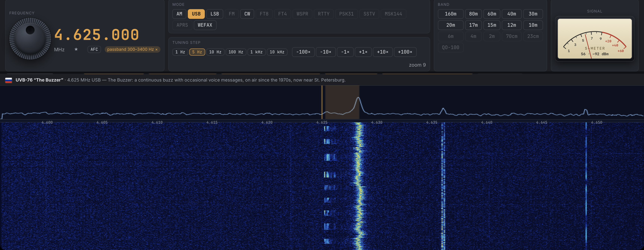Image resolution: width=644 pixels, height=250 pixels.
Task: Toggle the AFC button
Action: tap(94, 49)
